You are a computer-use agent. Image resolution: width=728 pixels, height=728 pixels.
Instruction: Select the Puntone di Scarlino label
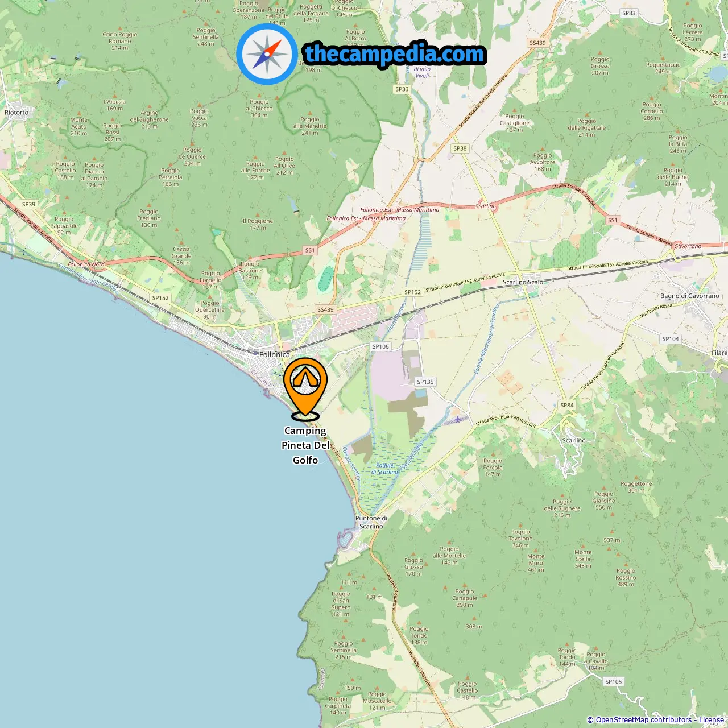tap(371, 522)
